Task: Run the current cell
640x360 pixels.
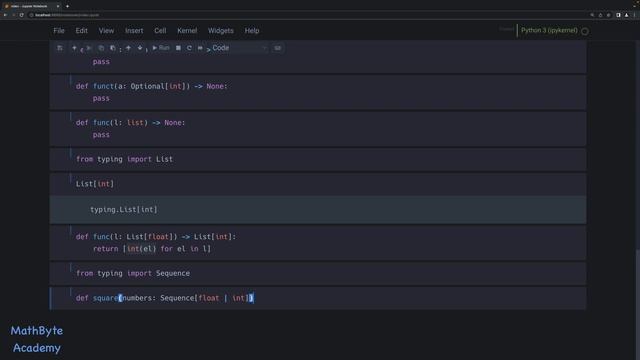Action: click(161, 48)
